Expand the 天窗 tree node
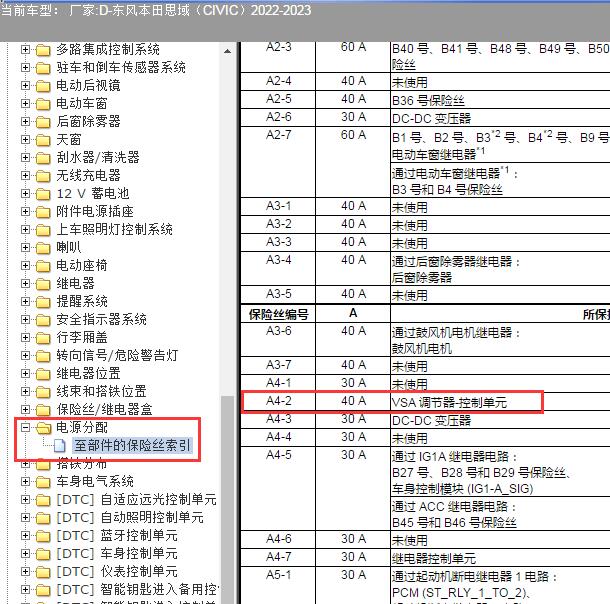 [25, 139]
